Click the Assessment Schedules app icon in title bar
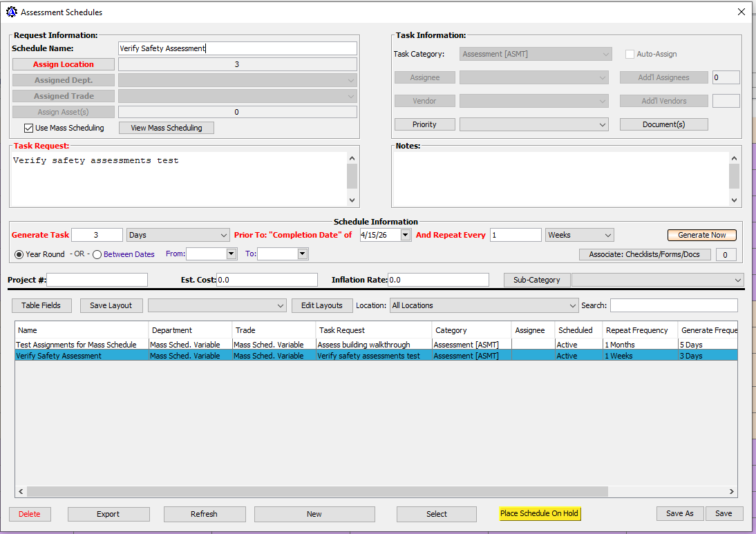Screen dimensions: 756x534 pyautogui.click(x=12, y=12)
